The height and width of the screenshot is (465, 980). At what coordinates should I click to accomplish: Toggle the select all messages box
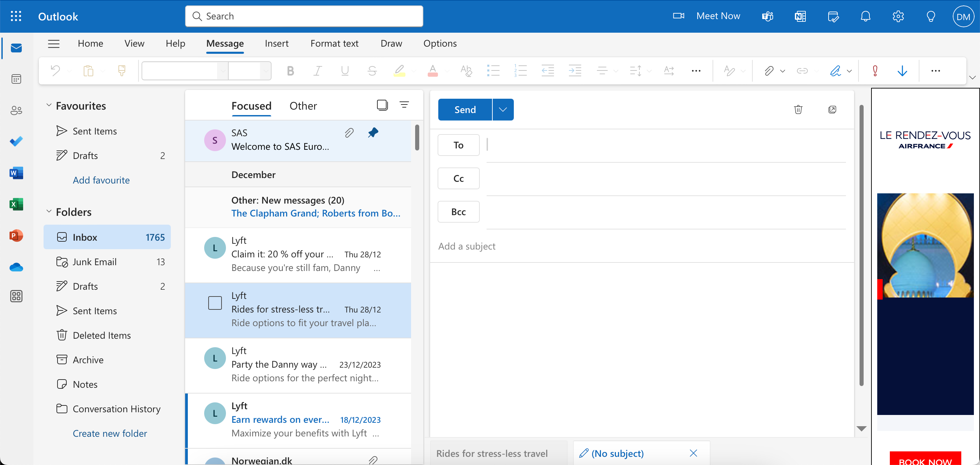382,105
